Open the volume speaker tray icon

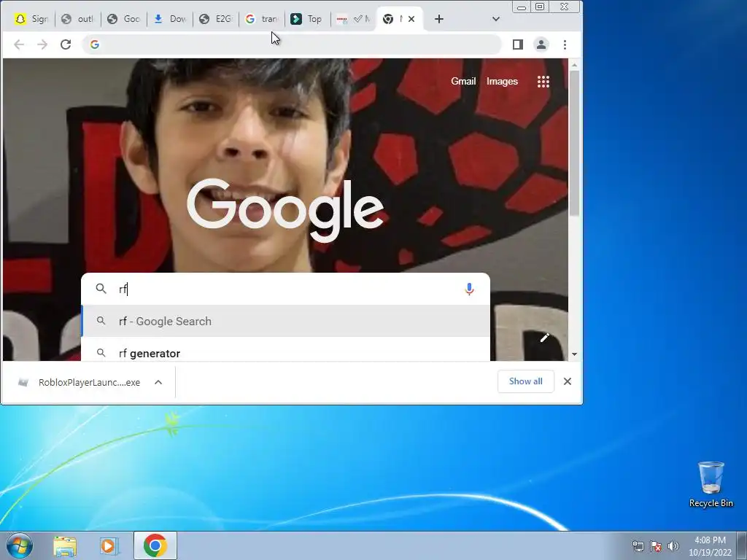[x=673, y=546]
